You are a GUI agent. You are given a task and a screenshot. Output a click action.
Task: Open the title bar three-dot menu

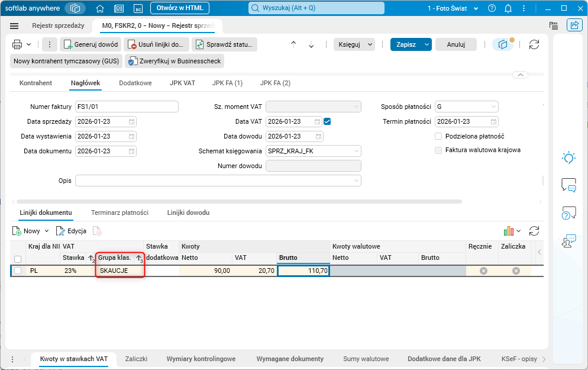point(524,8)
